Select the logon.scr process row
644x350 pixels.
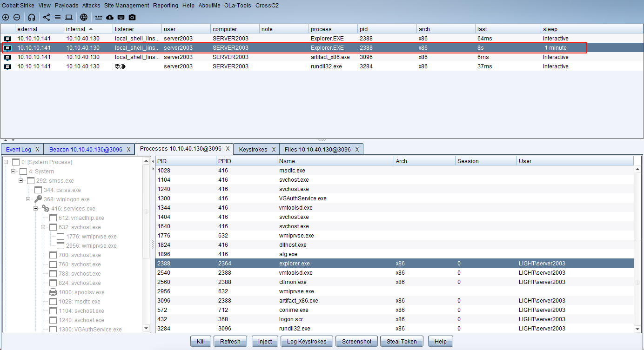click(x=395, y=319)
